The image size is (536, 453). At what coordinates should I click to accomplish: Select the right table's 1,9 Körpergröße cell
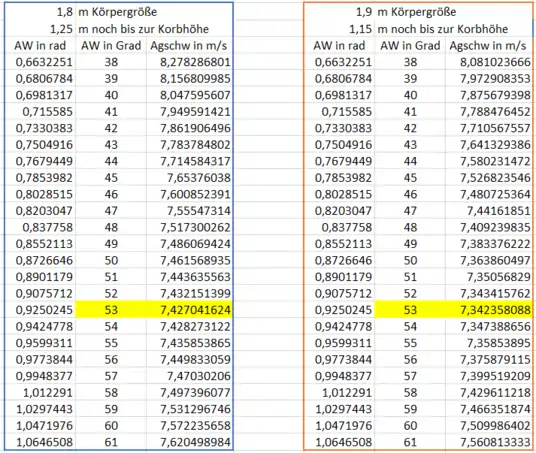pos(339,12)
